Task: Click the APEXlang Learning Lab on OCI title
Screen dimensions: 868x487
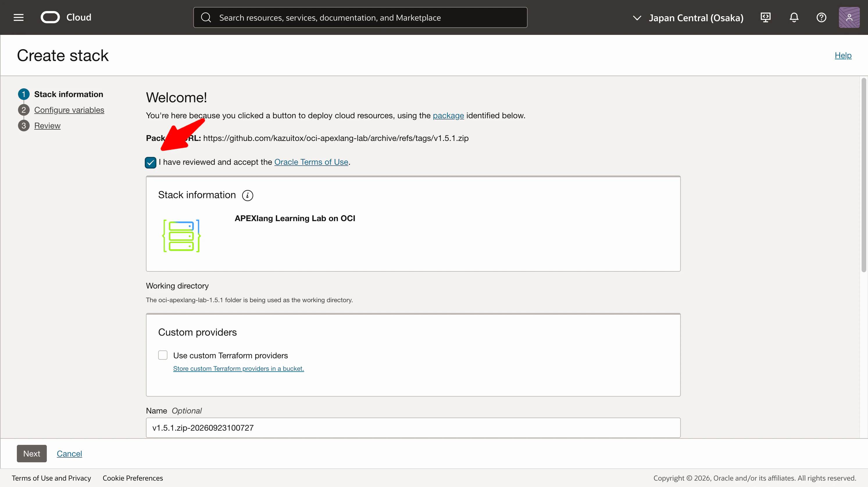Action: coord(295,219)
